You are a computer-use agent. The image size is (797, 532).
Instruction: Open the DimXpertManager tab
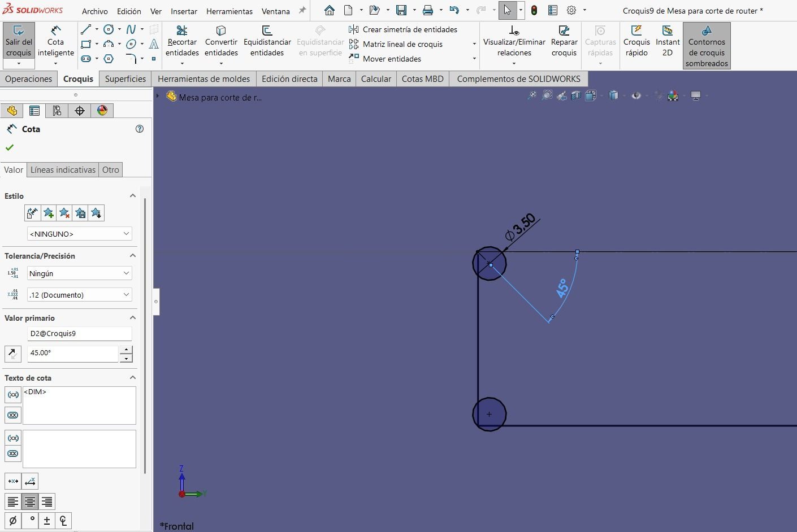click(80, 111)
